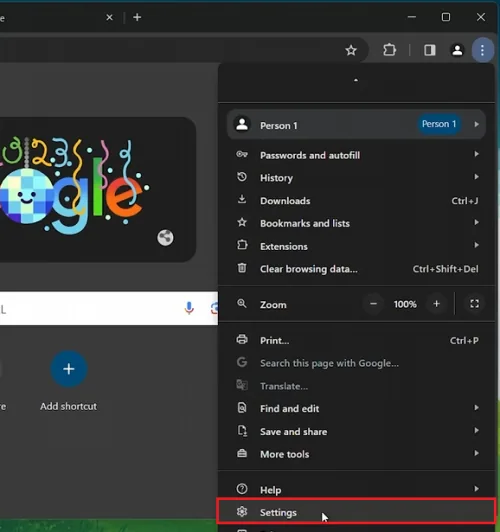Expand Save and share submenu arrow
This screenshot has width=500, height=532.
(476, 430)
